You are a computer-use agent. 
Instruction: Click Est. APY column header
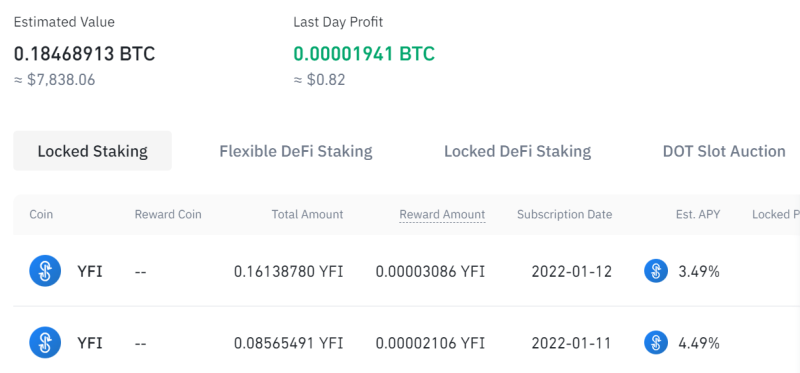[698, 214]
